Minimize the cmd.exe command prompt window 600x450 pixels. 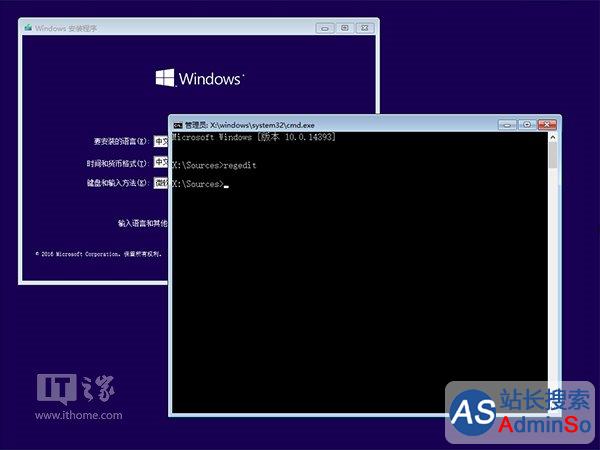pos(507,125)
